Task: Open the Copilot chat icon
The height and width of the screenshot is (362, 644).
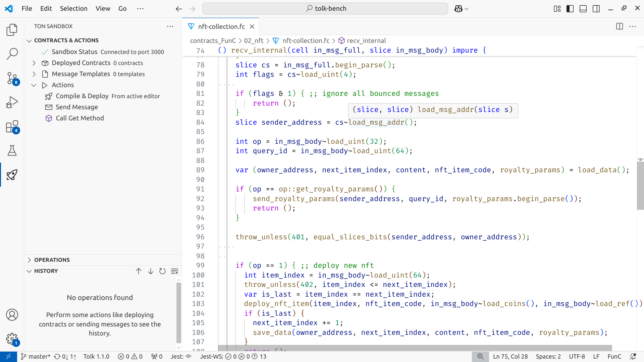Action: [x=458, y=9]
